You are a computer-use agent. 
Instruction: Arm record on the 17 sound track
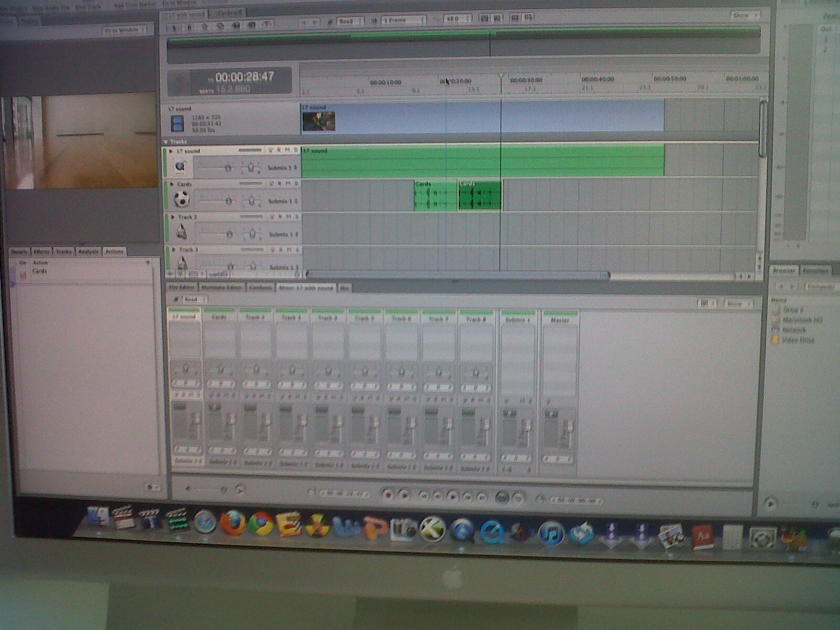click(x=279, y=150)
